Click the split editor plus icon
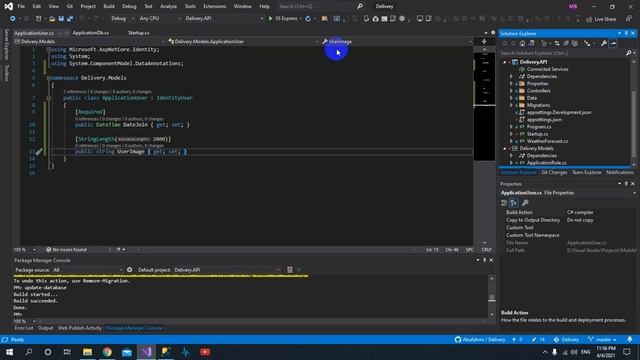The image size is (640, 360). pyautogui.click(x=484, y=42)
